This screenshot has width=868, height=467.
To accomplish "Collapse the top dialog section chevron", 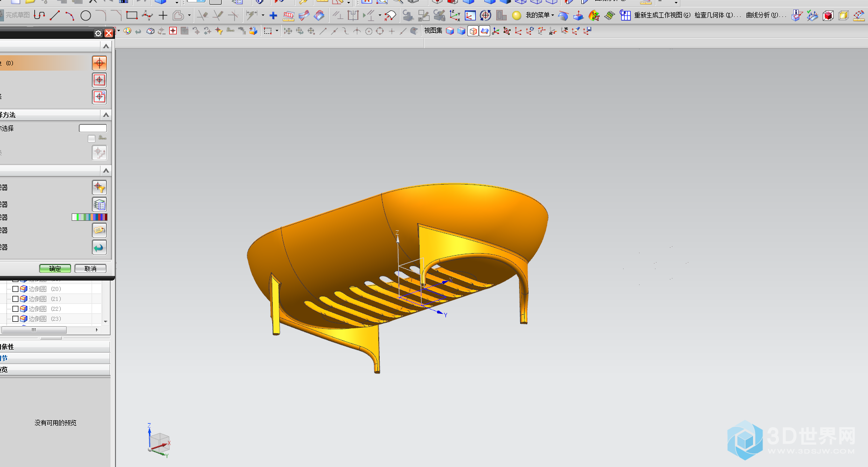I will pos(106,46).
